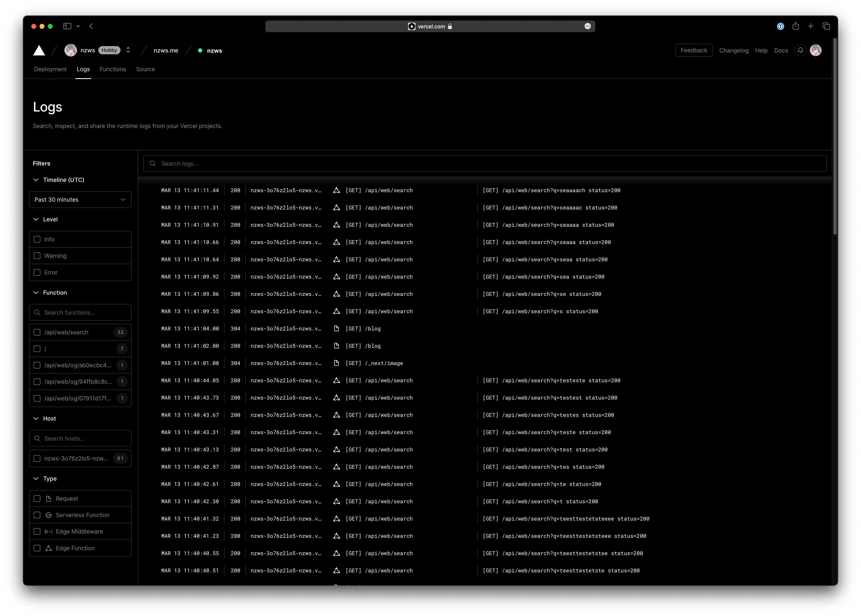Open the Help link

(761, 50)
